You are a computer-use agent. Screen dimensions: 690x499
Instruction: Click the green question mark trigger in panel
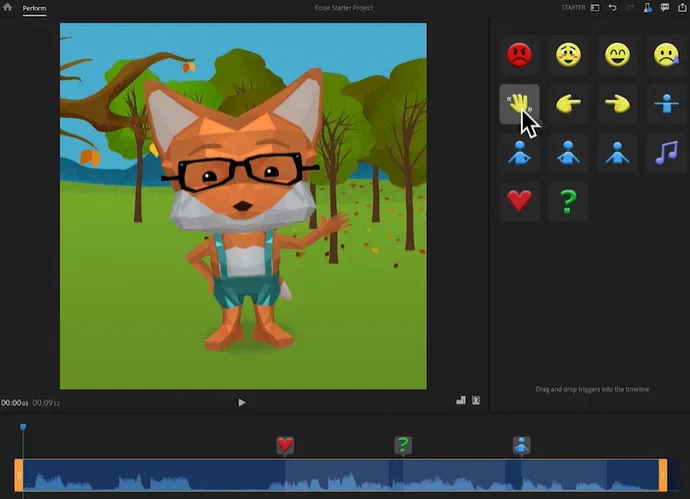(x=569, y=201)
